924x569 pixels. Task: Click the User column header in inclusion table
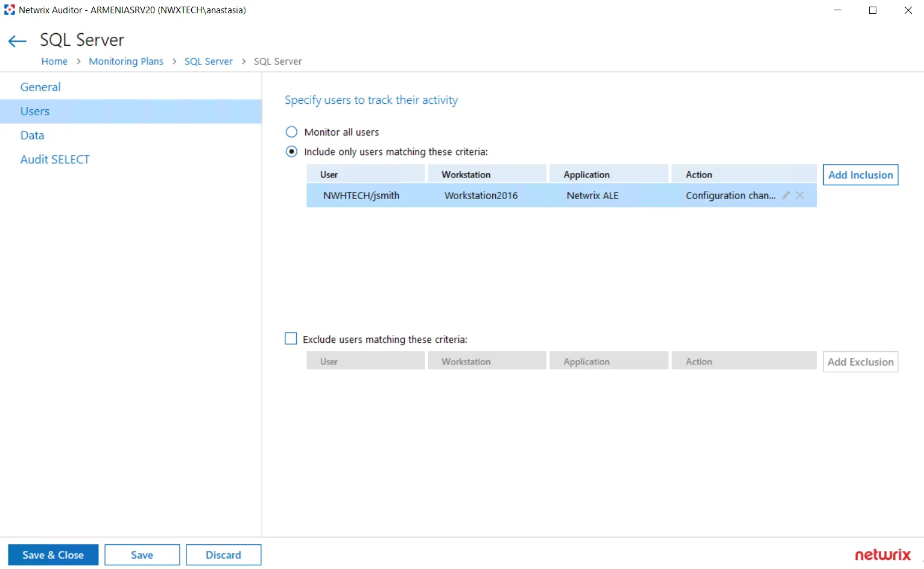click(x=365, y=174)
